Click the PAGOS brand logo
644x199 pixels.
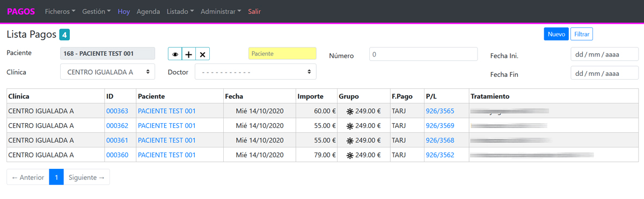pos(21,11)
